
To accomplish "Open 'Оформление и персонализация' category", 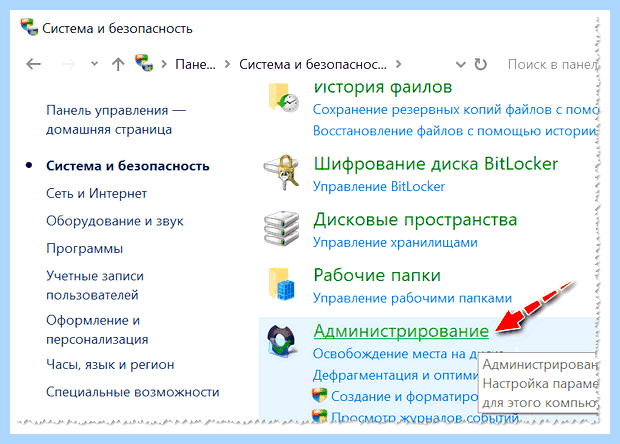I will [x=97, y=330].
